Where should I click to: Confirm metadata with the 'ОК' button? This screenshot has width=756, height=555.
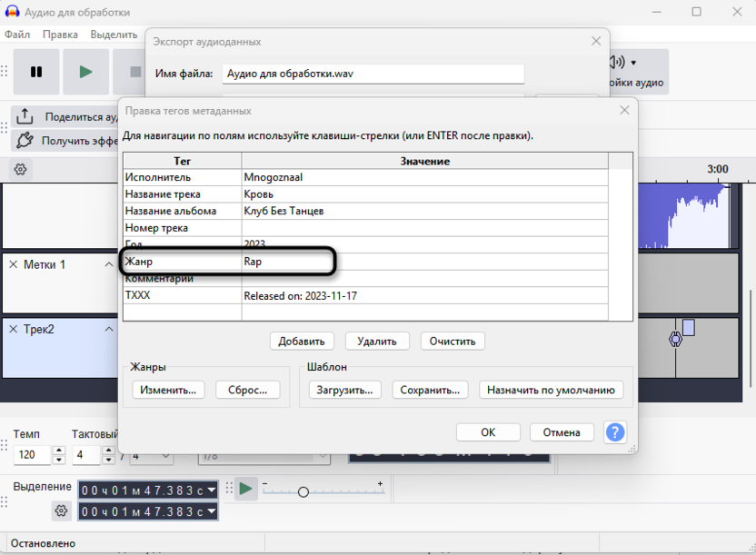[488, 431]
